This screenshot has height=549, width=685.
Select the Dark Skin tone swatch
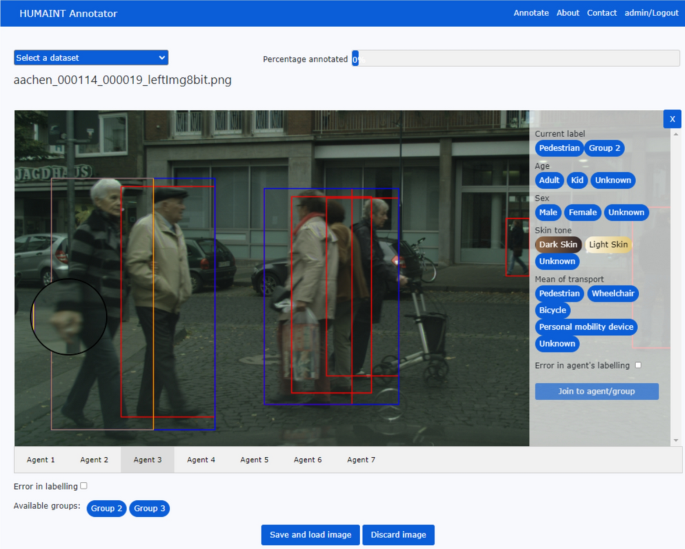click(558, 244)
